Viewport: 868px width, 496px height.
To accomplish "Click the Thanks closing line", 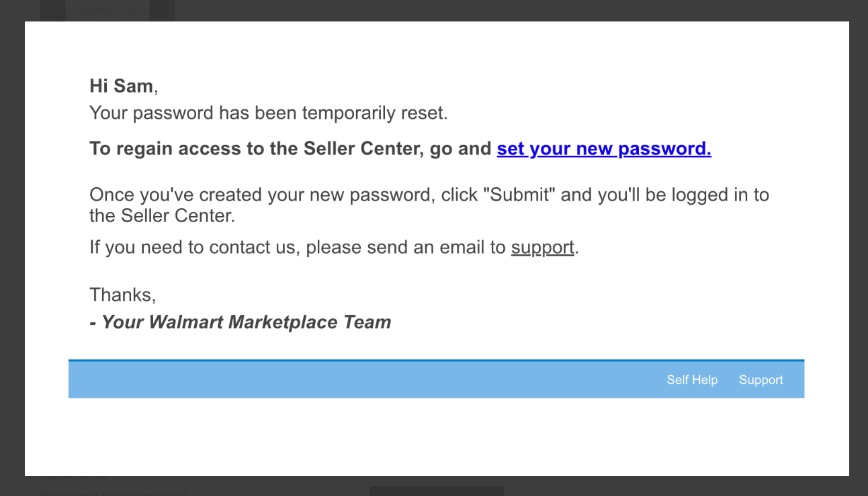I will point(123,295).
